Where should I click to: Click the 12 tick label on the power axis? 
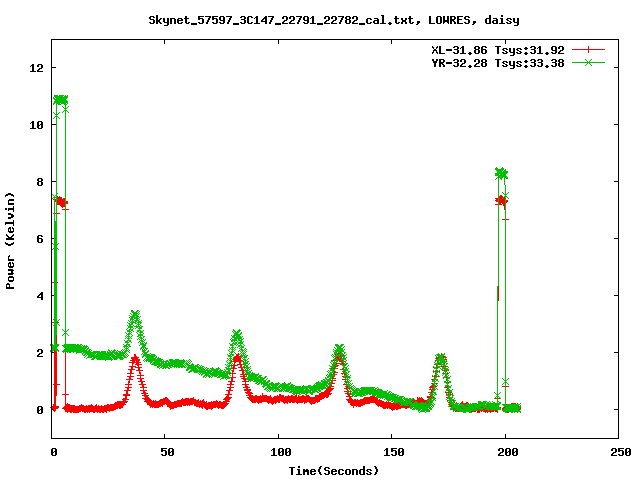pyautogui.click(x=36, y=68)
